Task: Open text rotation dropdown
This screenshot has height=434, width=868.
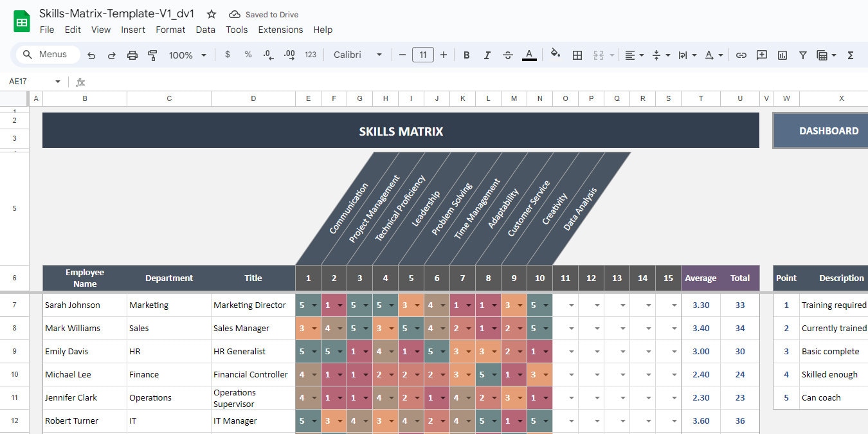Action: tap(714, 55)
